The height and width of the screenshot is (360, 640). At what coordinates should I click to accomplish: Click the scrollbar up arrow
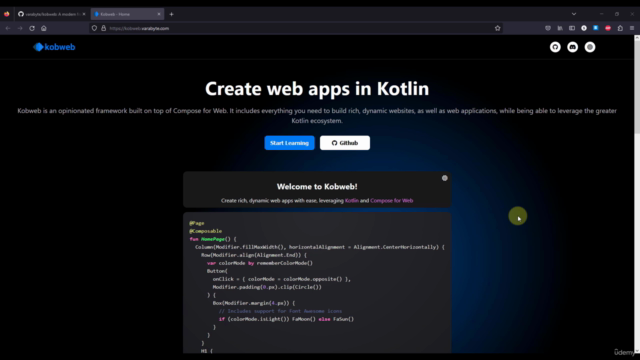(637, 38)
